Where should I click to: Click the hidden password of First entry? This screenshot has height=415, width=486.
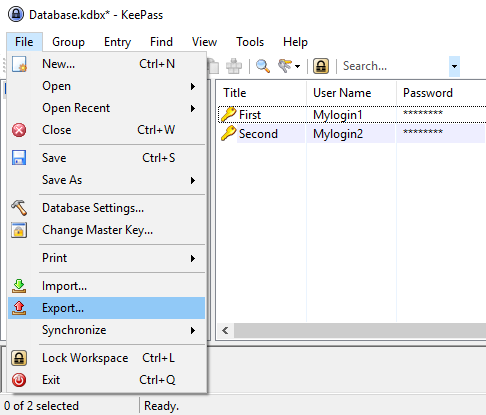point(423,113)
